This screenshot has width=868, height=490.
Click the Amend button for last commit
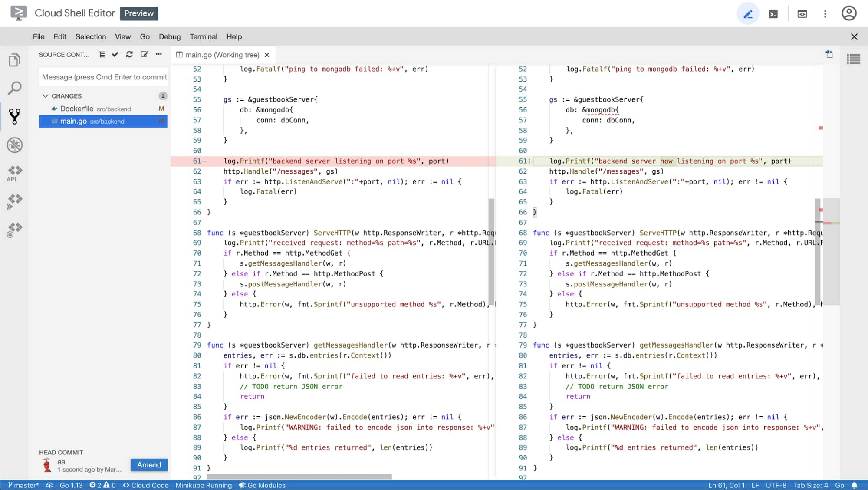tap(148, 464)
